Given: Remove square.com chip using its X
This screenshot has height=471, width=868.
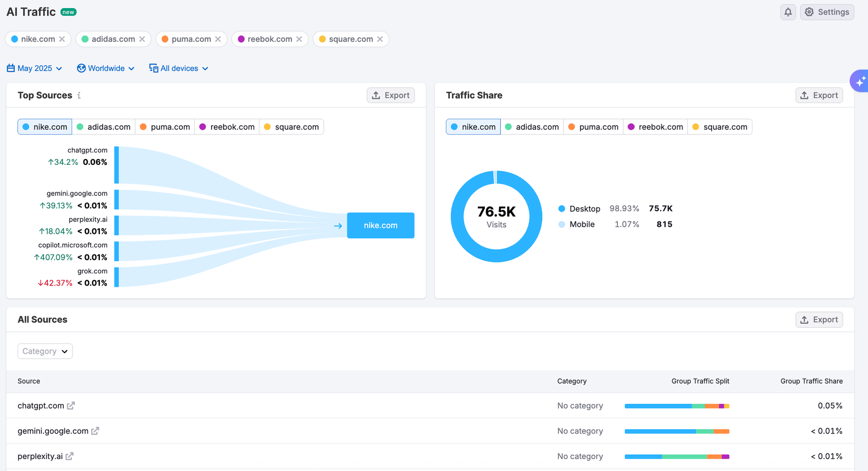Looking at the screenshot, I should click(380, 39).
